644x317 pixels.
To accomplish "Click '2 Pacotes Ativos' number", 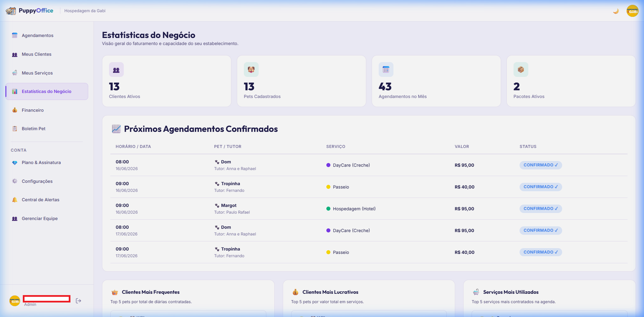I will pos(517,86).
